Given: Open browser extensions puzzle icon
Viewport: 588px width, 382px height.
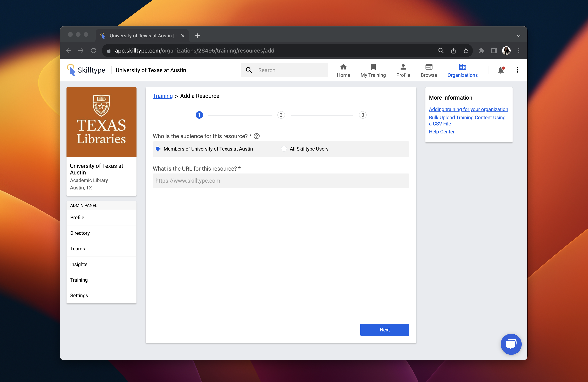Looking at the screenshot, I should pyautogui.click(x=481, y=51).
